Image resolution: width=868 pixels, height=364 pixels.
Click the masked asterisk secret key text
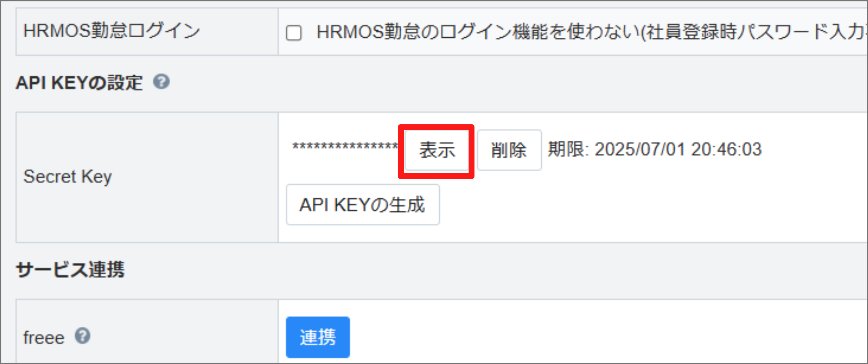click(x=344, y=147)
